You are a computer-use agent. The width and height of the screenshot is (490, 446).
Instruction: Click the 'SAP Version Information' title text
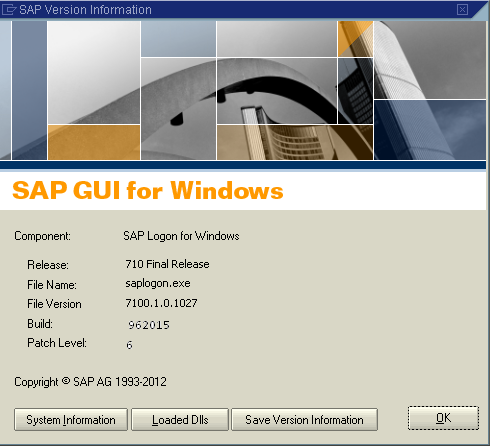click(85, 10)
